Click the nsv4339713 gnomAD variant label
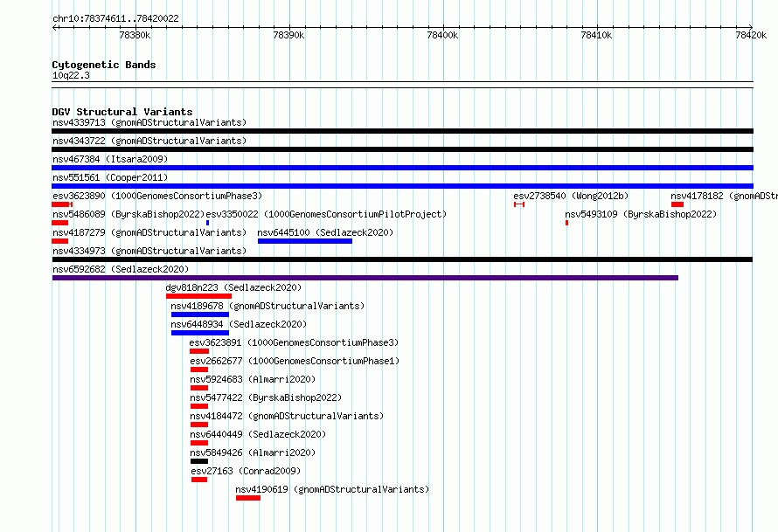Screen dimensions: 778x532 pos(149,122)
